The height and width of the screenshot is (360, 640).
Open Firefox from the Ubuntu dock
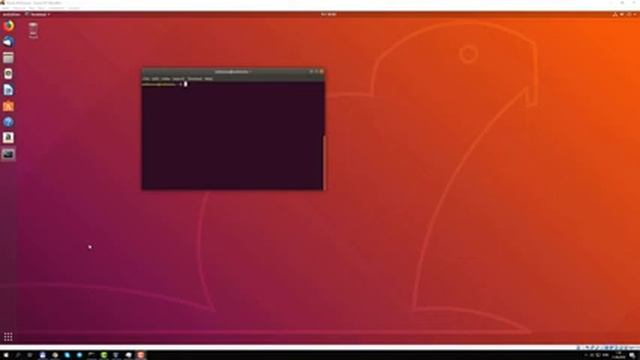(8, 26)
